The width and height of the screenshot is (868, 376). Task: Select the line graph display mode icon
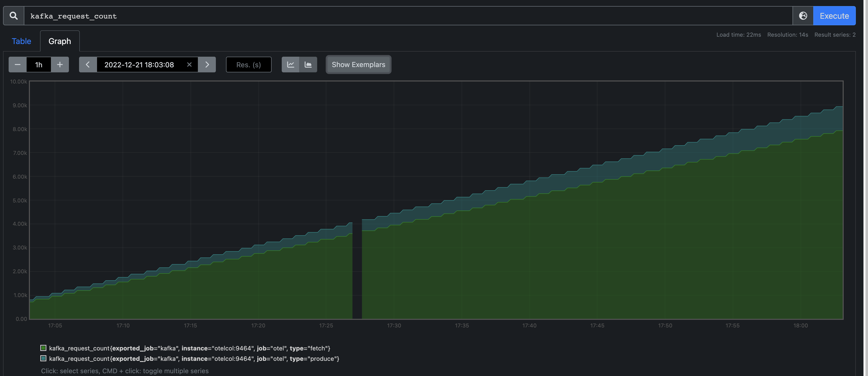point(290,64)
